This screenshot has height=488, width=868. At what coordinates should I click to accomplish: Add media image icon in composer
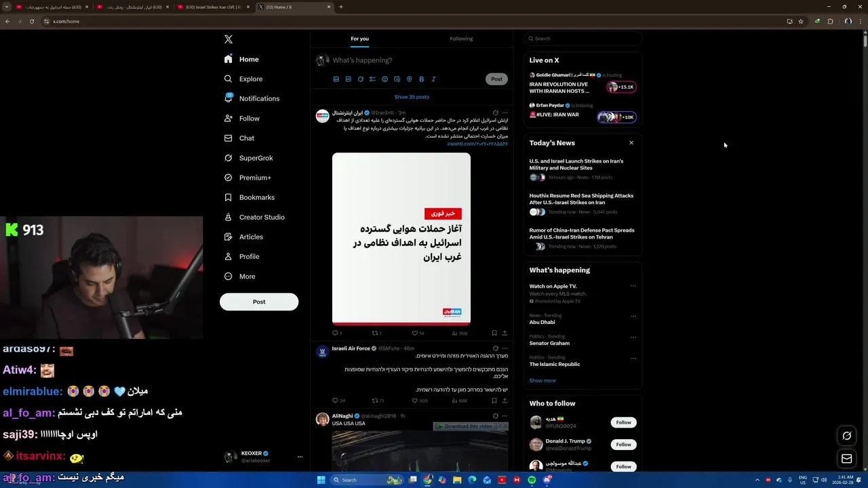[x=336, y=79]
